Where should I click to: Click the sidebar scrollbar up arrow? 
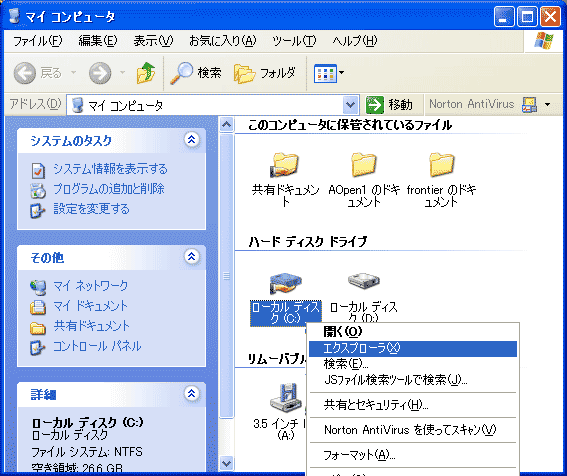227,125
